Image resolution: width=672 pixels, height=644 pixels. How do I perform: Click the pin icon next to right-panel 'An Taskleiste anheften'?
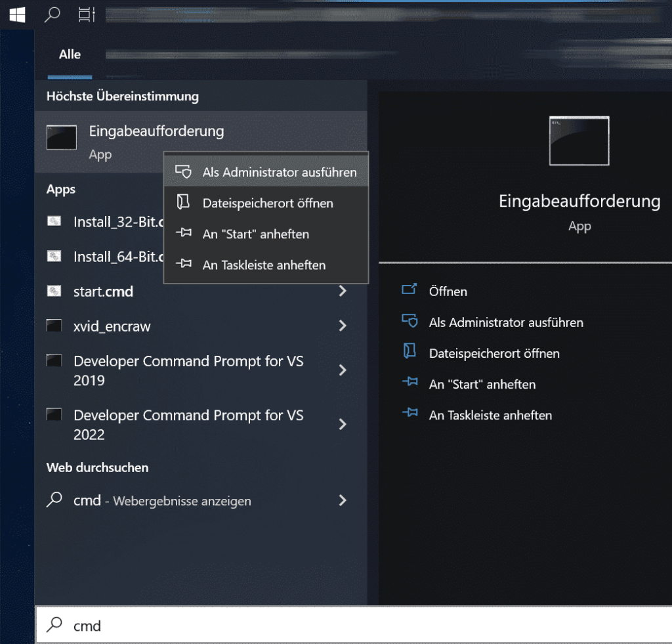coord(409,414)
